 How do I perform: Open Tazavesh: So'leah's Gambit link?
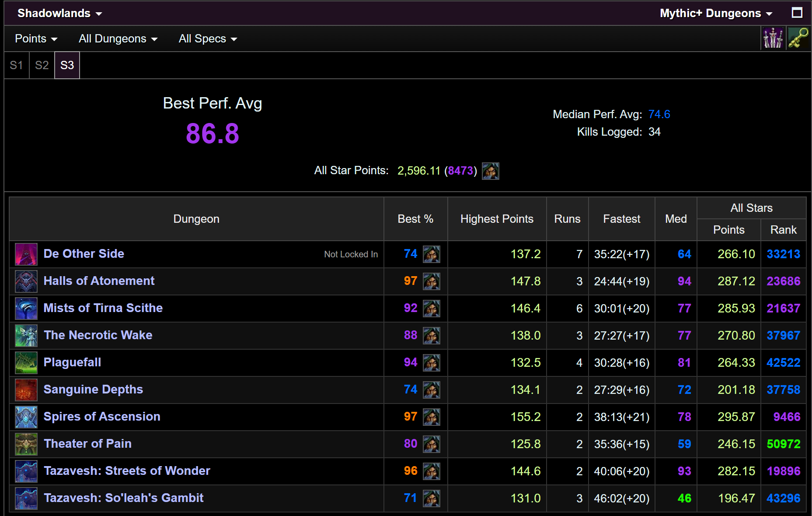(x=124, y=498)
